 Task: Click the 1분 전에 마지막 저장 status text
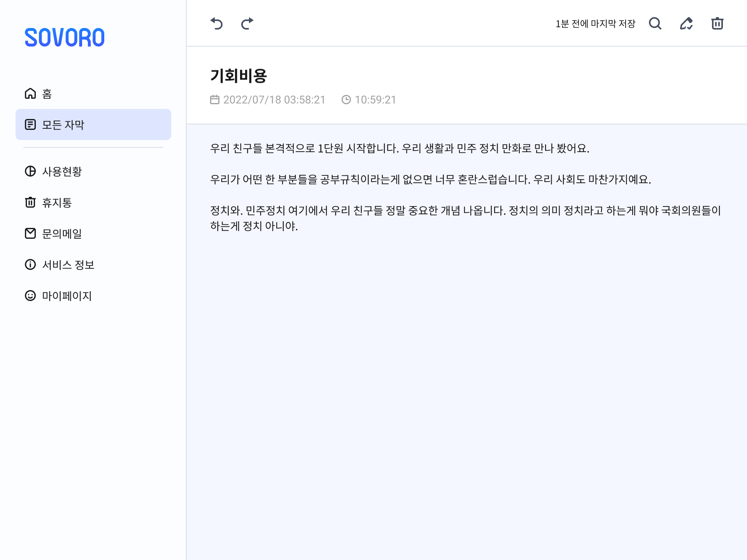(x=595, y=24)
